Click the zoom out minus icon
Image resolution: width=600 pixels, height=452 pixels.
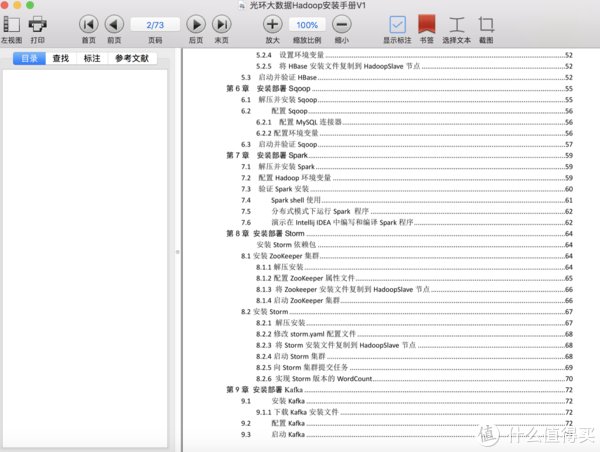pyautogui.click(x=341, y=24)
